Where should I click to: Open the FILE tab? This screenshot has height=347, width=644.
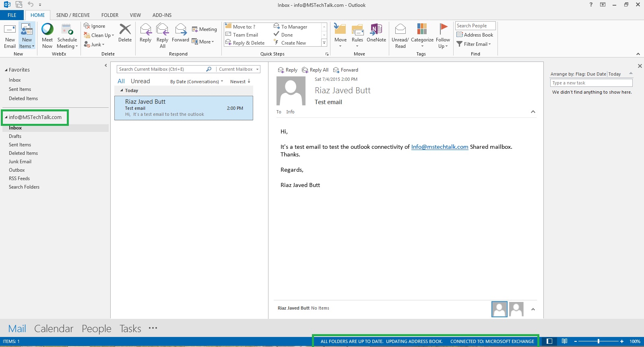tap(12, 15)
